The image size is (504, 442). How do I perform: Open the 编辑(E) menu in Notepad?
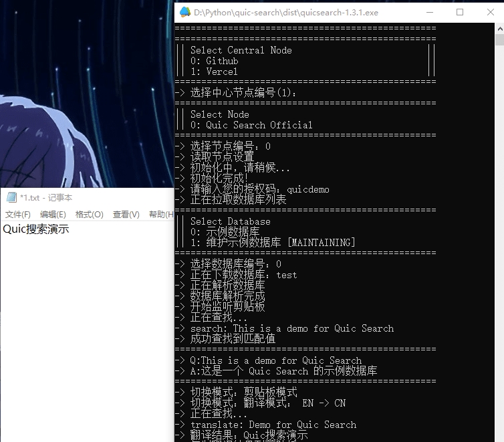tap(53, 215)
